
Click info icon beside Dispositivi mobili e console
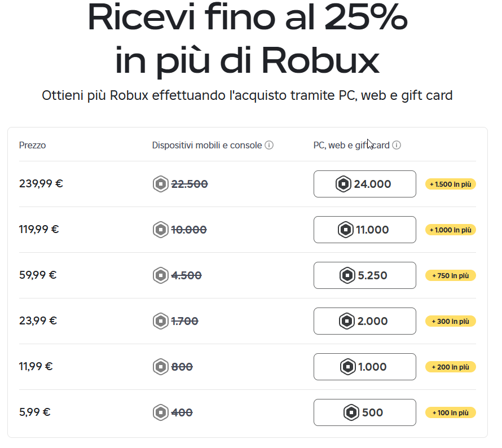point(269,145)
